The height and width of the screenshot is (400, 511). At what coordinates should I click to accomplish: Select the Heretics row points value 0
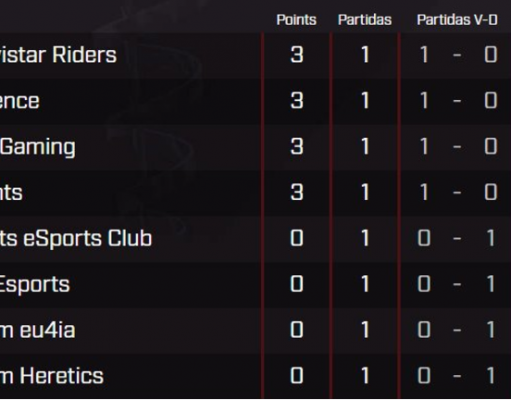(x=297, y=376)
